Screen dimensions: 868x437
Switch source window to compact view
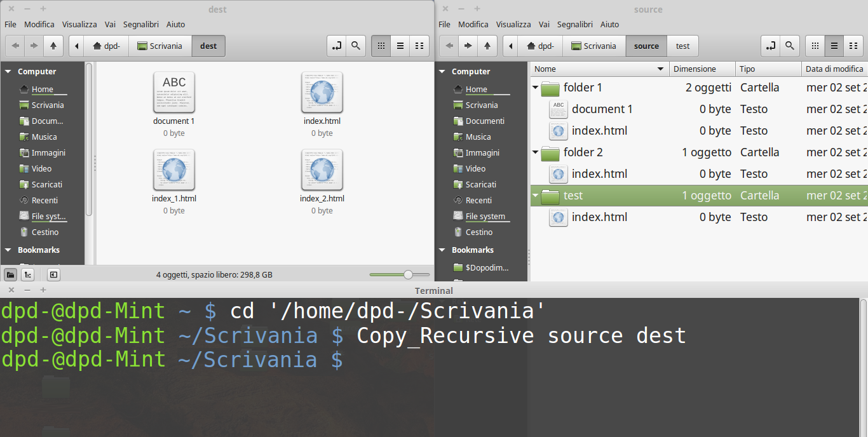[x=853, y=46]
